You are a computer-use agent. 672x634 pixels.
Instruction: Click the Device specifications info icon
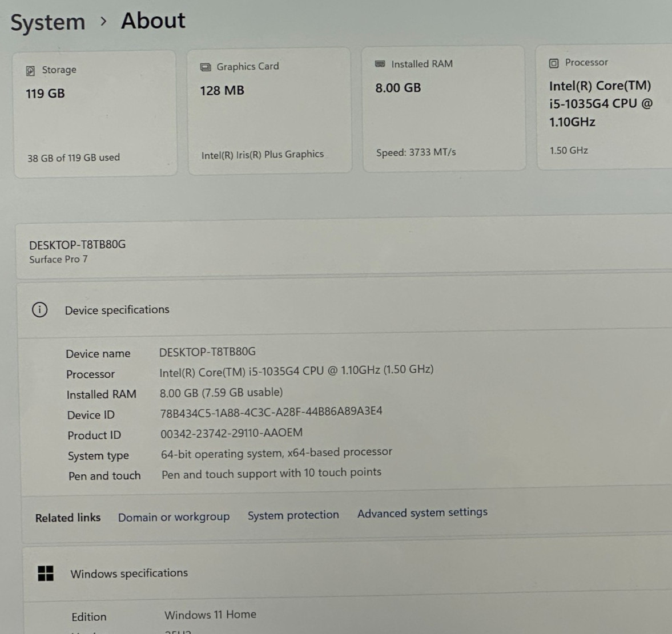pyautogui.click(x=40, y=309)
